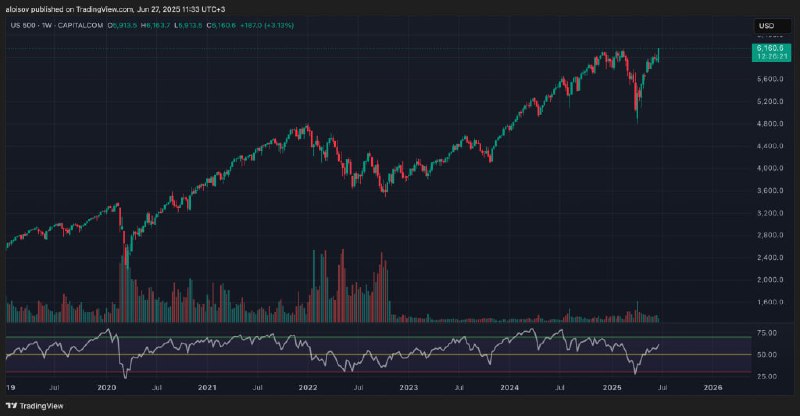Click the 2,000.0 price axis label
Image resolution: width=800 pixels, height=416 pixels.
[x=770, y=280]
